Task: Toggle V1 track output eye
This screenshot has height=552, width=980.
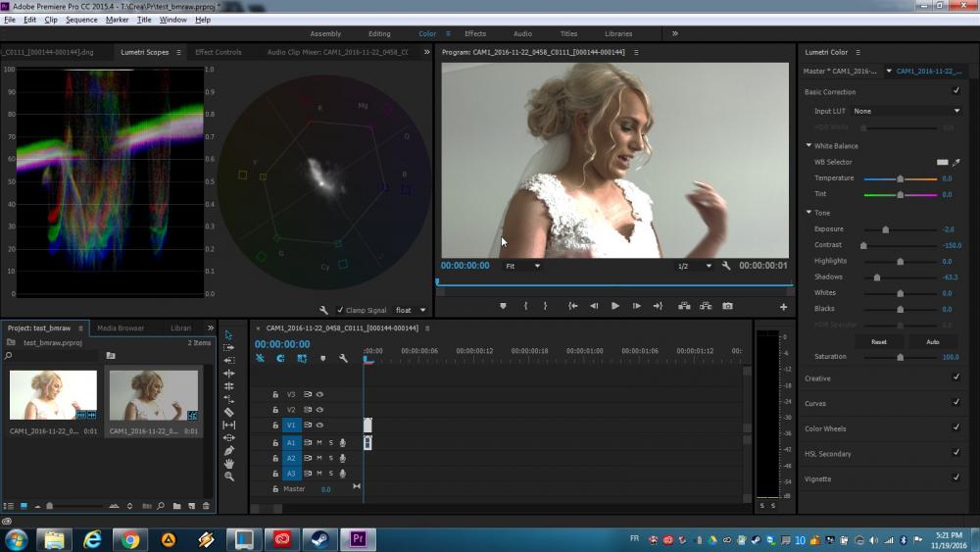Action: (319, 426)
